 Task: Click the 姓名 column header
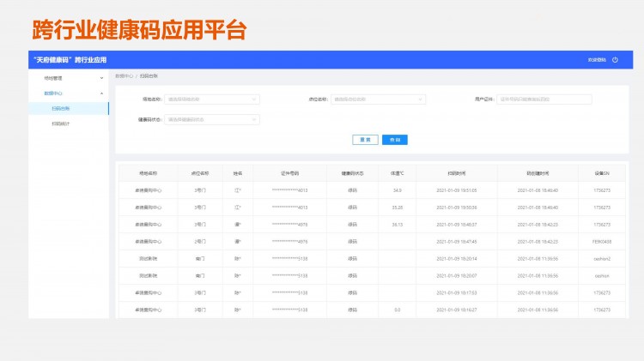238,173
